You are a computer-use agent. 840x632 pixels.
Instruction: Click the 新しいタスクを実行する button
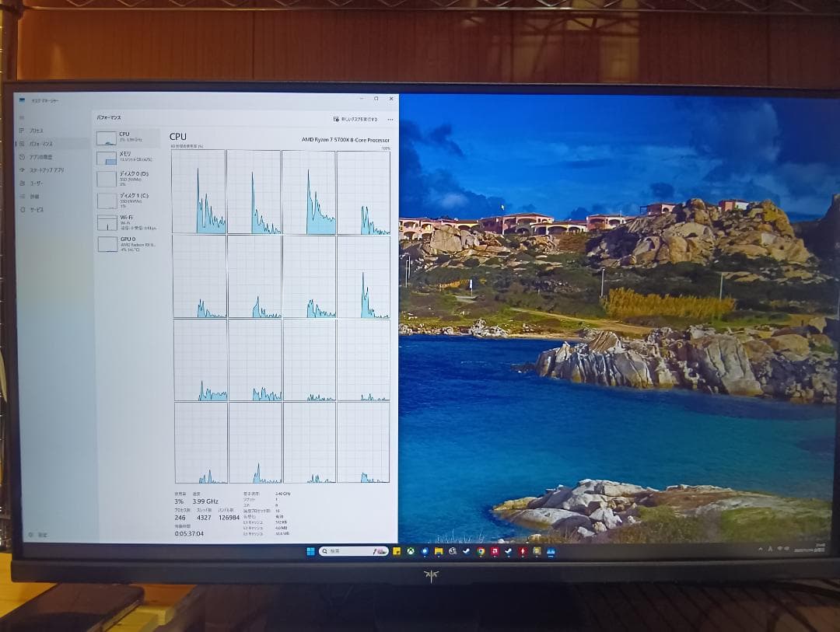point(359,119)
